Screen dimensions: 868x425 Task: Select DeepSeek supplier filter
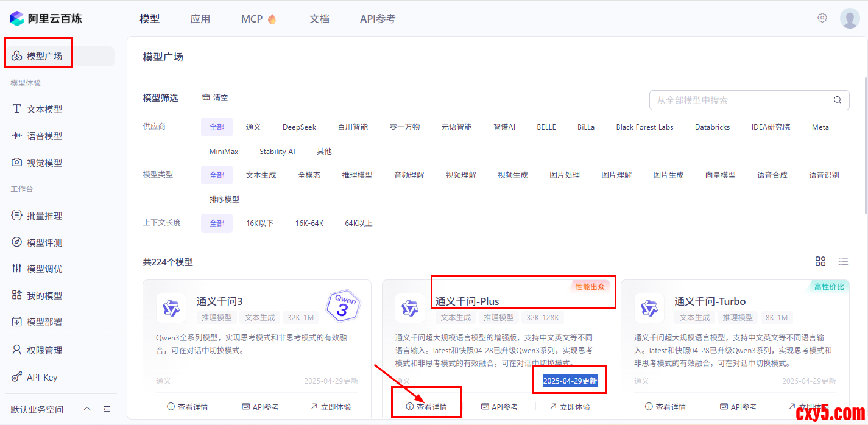click(299, 127)
